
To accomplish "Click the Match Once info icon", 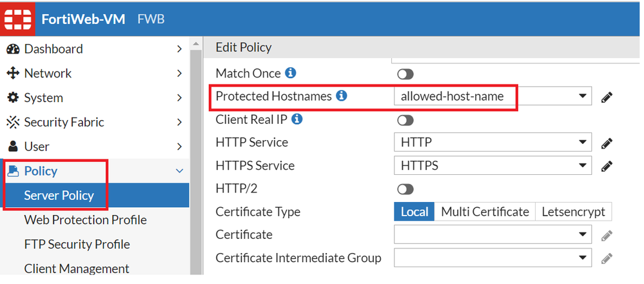I will 291,73.
